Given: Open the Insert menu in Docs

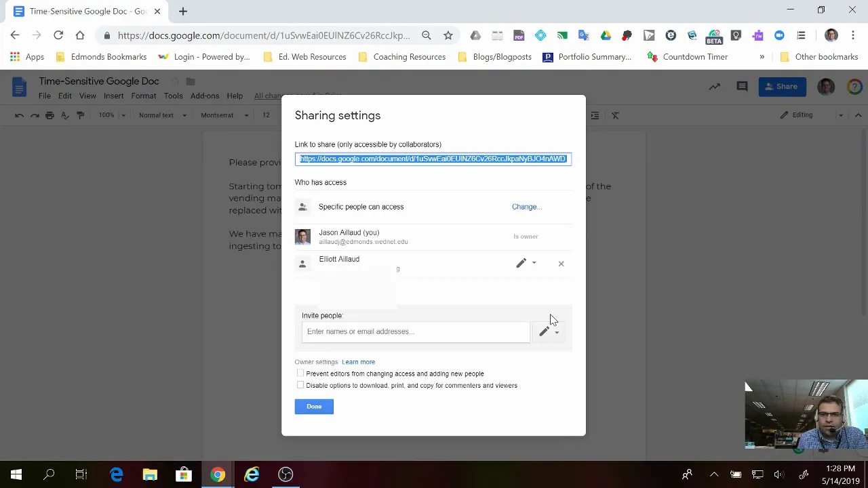Looking at the screenshot, I should 113,96.
